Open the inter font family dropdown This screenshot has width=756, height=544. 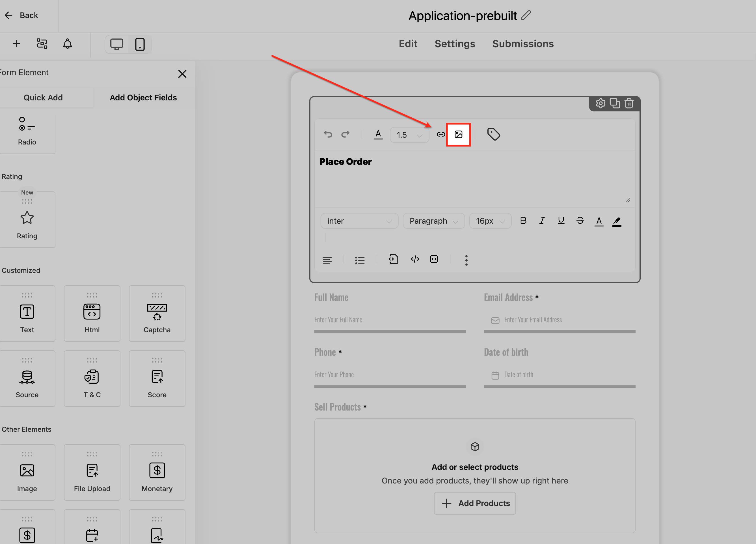pos(359,221)
